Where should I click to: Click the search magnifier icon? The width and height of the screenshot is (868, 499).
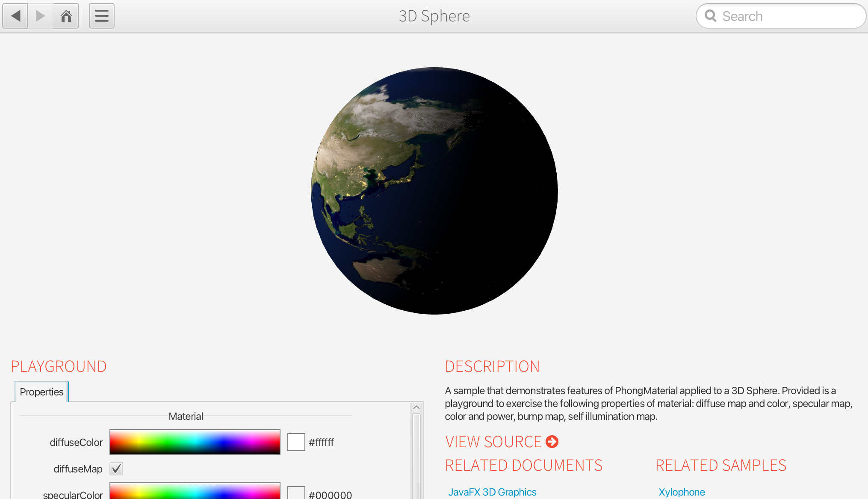click(x=710, y=16)
